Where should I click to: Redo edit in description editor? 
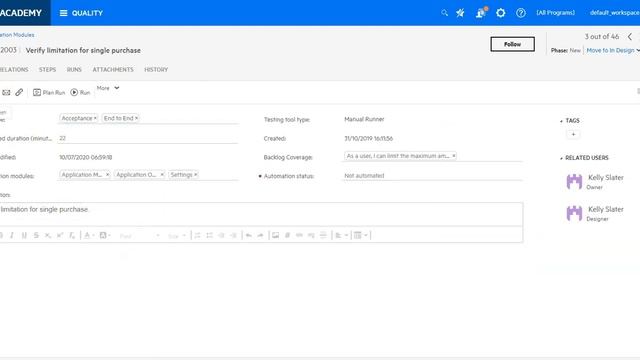pyautogui.click(x=260, y=236)
